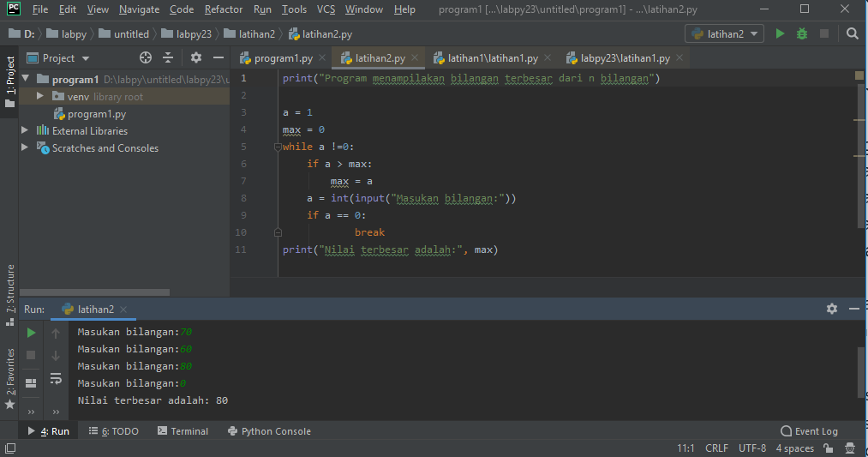Click the untitled breadcrumb folder
Screen dimensions: 868x457
(124, 33)
